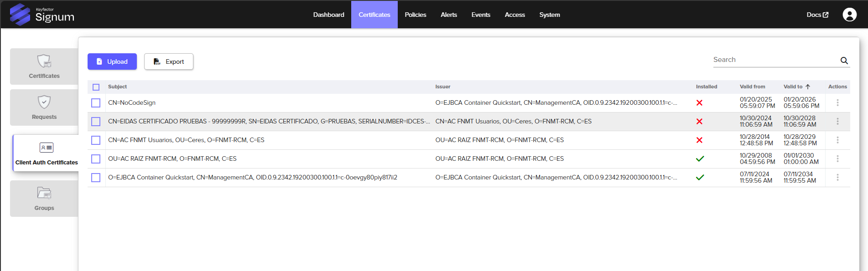Switch to the Policies tab
This screenshot has width=868, height=271.
415,15
